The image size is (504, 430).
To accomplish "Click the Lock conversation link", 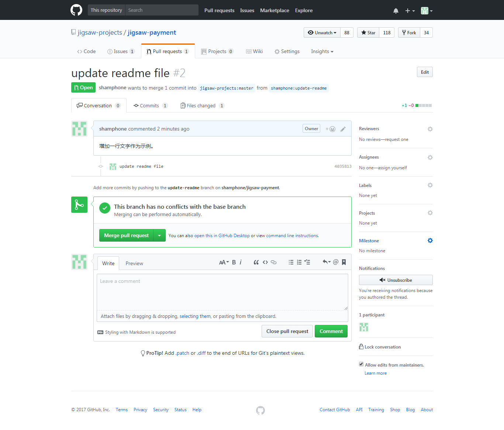I will [380, 347].
